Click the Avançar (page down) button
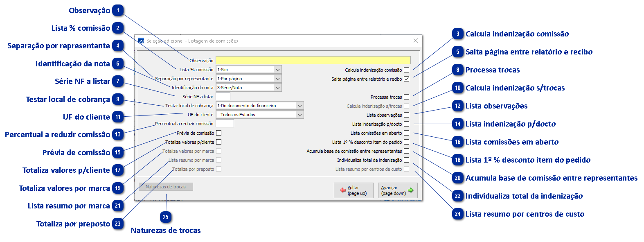The image size is (644, 242). pos(398,190)
